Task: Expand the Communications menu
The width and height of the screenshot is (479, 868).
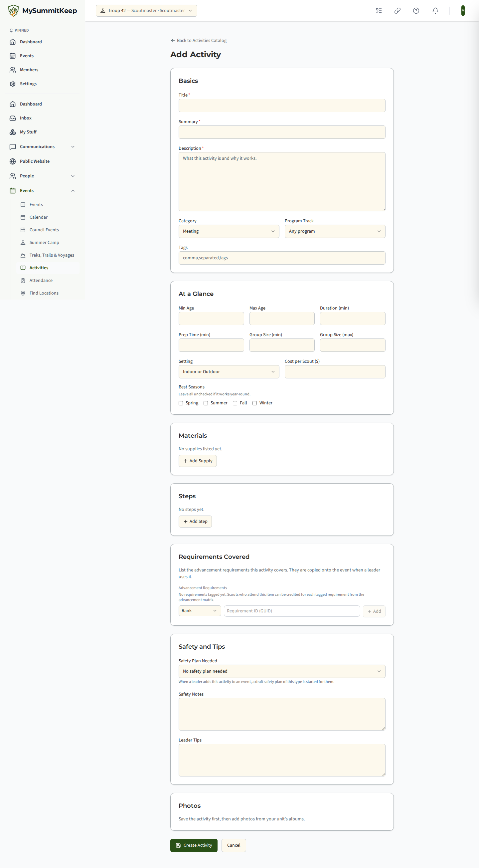Action: tap(43, 146)
